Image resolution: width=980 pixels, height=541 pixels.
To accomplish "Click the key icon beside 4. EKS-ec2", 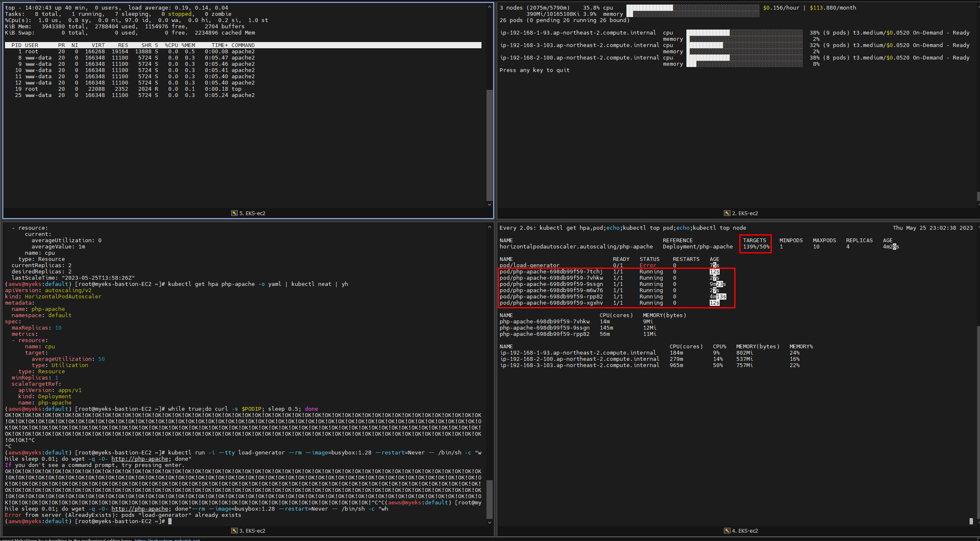I will 727,531.
